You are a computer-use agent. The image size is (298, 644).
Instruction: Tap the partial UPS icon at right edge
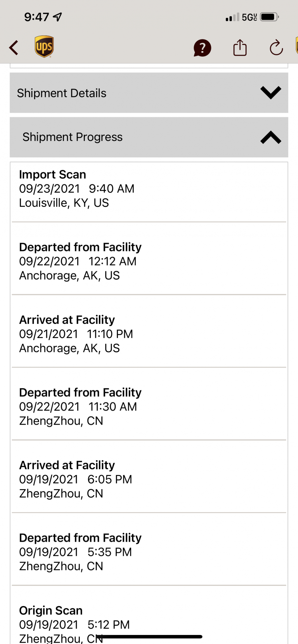(x=296, y=46)
